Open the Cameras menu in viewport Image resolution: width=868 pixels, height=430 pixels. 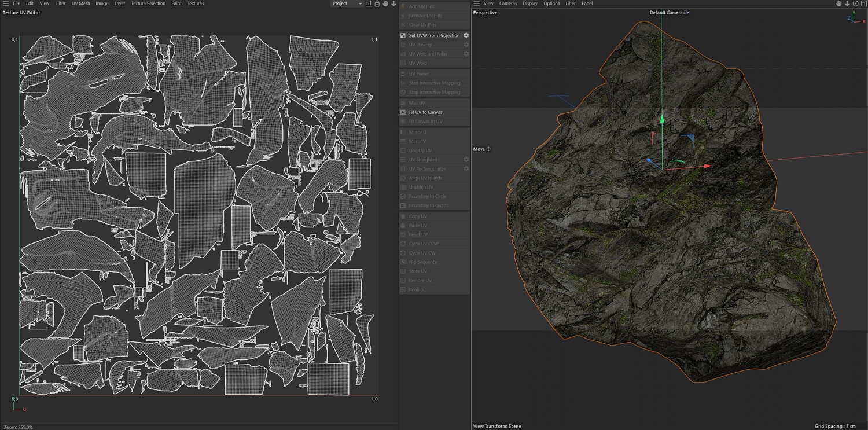point(508,3)
